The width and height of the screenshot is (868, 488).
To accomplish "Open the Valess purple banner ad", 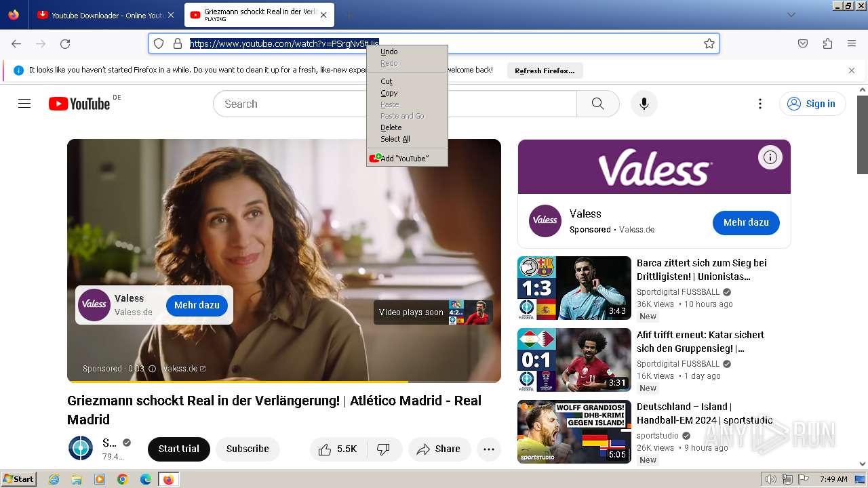I will [654, 167].
